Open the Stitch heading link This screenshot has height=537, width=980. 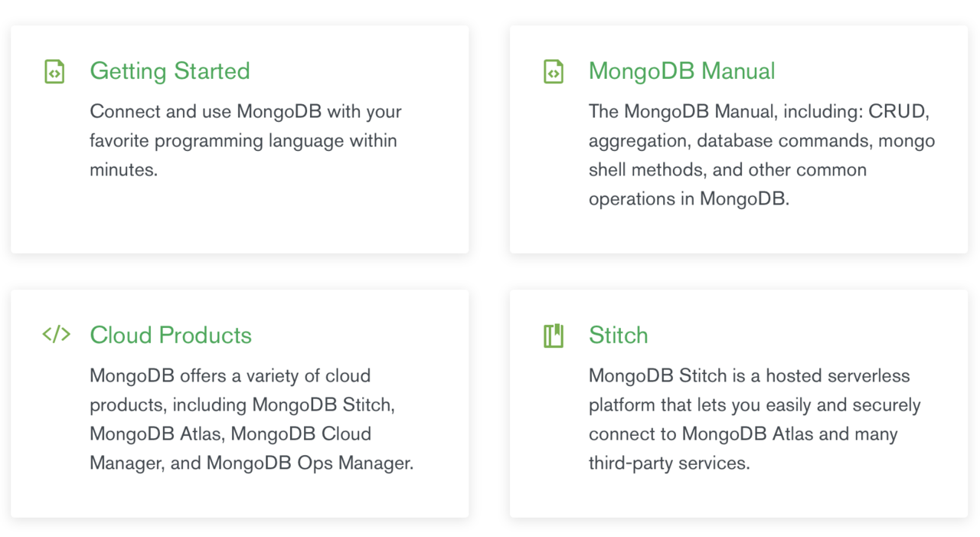click(x=618, y=336)
